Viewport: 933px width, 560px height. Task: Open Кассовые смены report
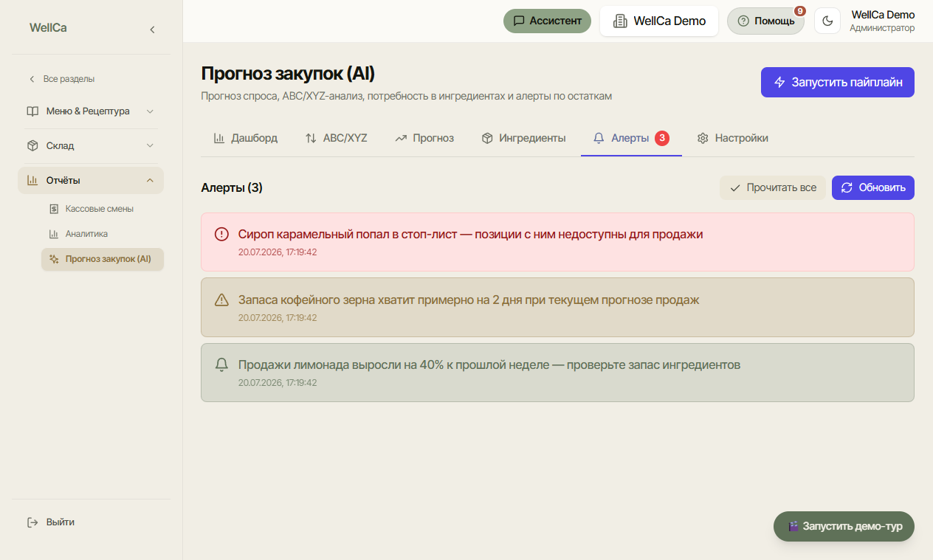point(103,209)
